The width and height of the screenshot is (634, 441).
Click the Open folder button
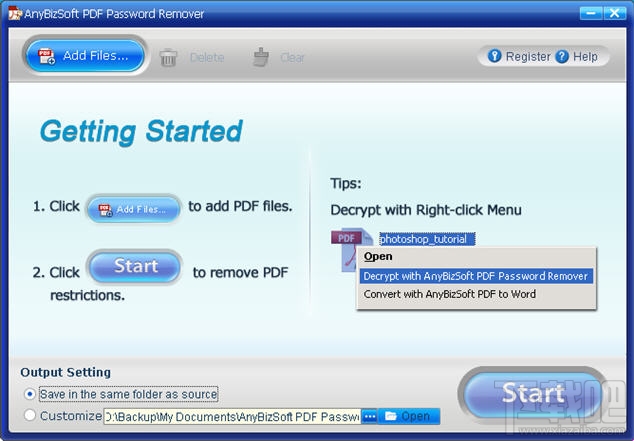tap(409, 416)
